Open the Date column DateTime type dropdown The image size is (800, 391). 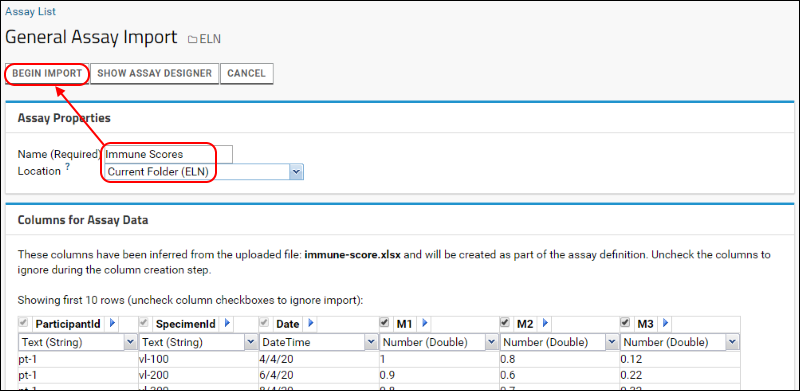pos(318,343)
